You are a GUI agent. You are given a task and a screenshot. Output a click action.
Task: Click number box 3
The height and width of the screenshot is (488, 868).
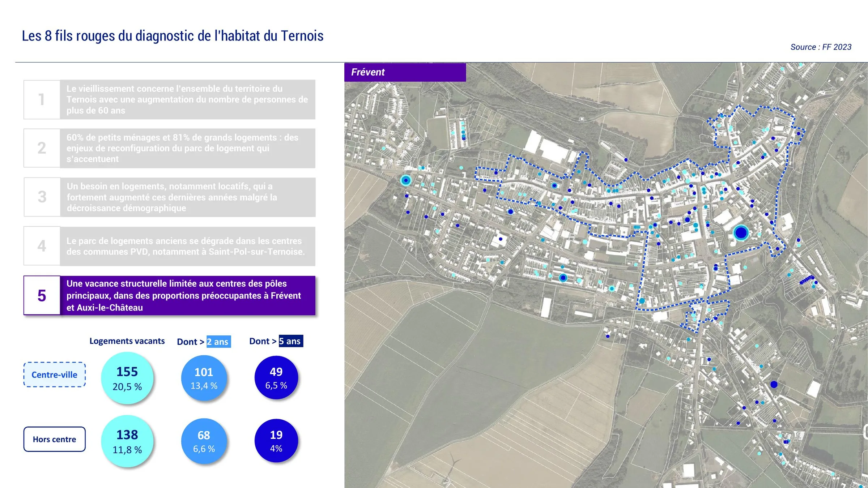pos(42,197)
